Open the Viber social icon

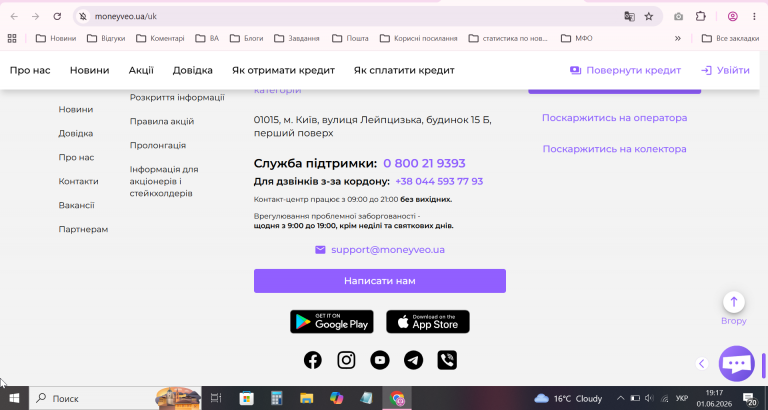coord(447,360)
